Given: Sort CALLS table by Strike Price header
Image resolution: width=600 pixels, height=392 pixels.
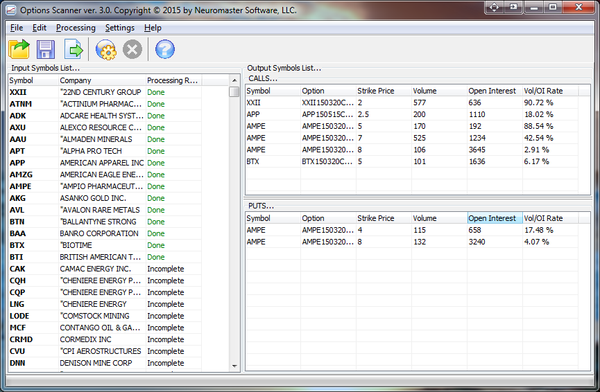Looking at the screenshot, I should click(383, 91).
